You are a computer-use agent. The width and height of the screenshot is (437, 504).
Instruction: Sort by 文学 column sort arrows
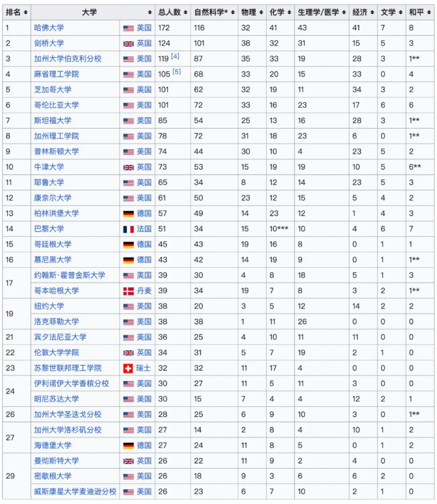tap(400, 12)
